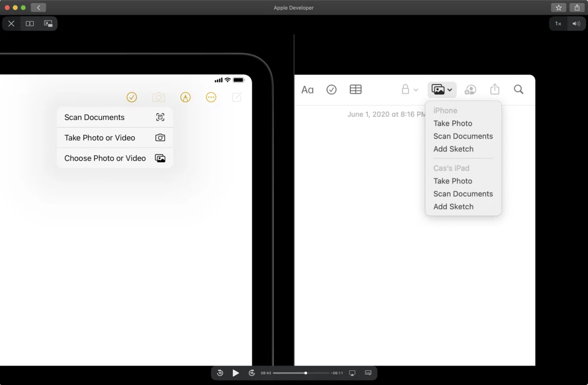This screenshot has width=588, height=385.
Task: Click the remaining time -06:11 label
Action: tap(337, 373)
